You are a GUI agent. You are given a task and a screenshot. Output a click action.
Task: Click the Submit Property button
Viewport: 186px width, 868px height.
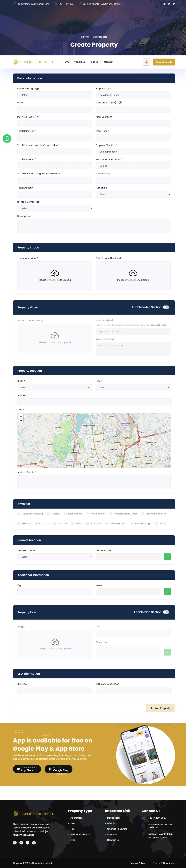[160, 708]
